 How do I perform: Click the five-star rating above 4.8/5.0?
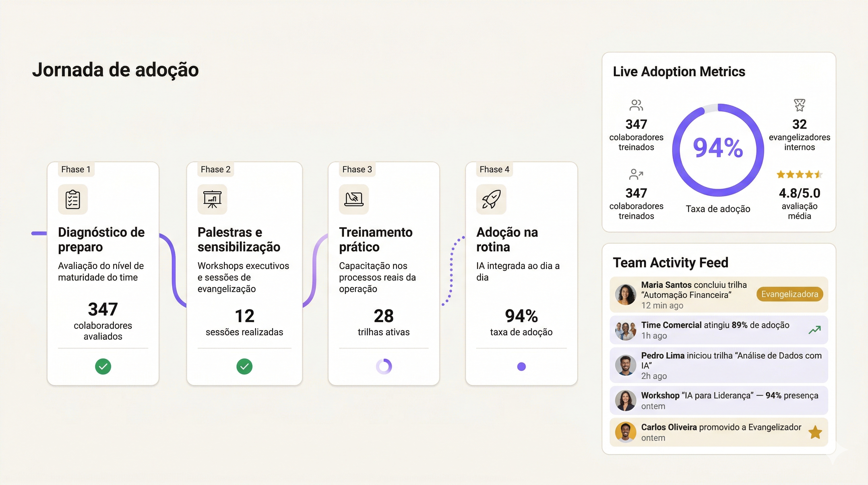click(799, 174)
